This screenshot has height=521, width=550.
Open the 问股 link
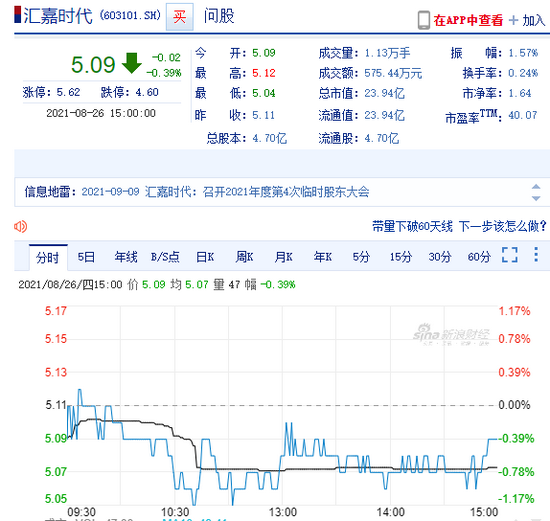pos(219,16)
